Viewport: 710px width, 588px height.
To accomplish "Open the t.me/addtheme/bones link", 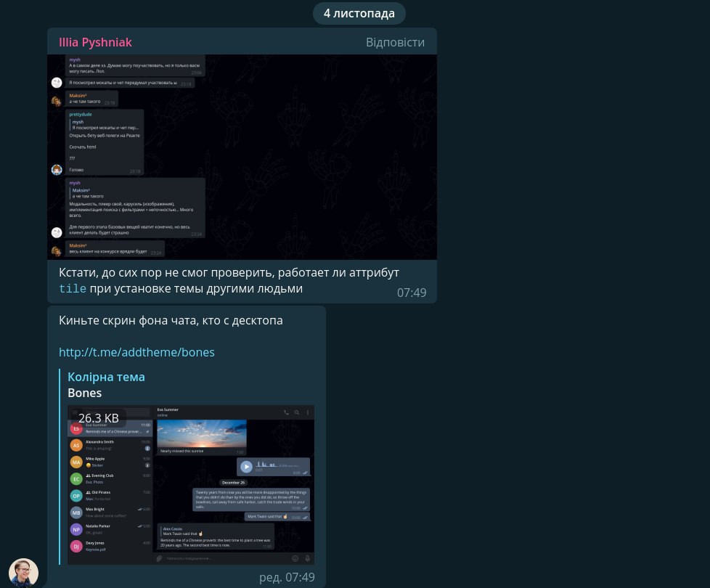I will (x=136, y=352).
